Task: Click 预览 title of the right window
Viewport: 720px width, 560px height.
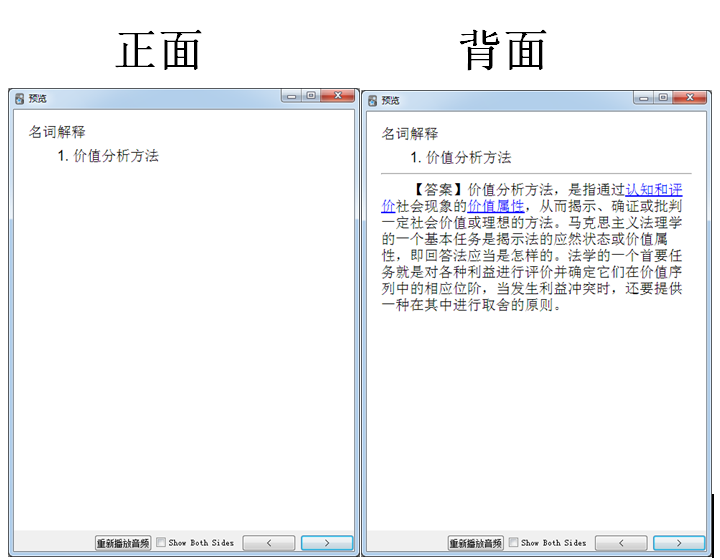Action: pyautogui.click(x=390, y=101)
